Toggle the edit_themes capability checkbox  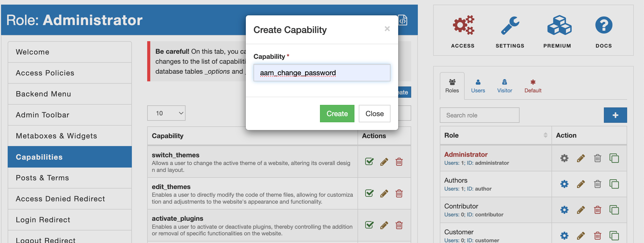coord(369,193)
